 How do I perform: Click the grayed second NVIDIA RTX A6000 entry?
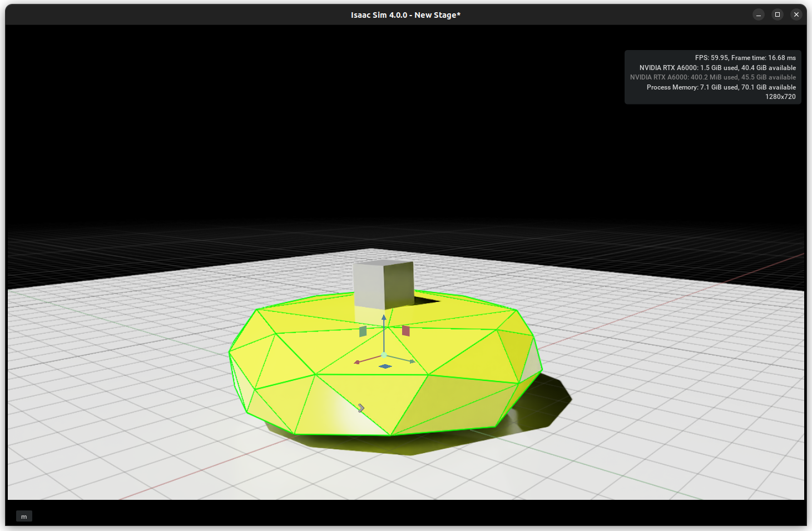714,77
